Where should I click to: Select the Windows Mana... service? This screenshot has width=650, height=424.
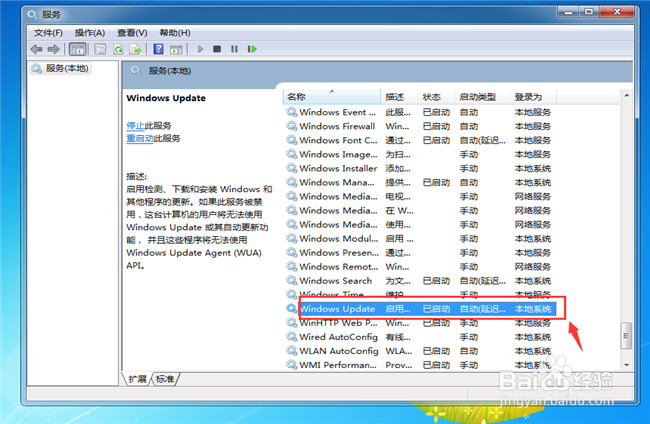pyautogui.click(x=420, y=183)
